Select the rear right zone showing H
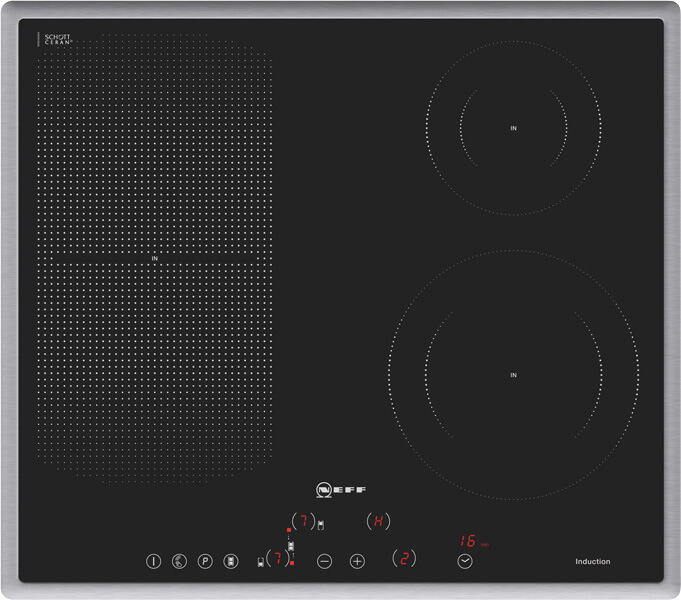 [x=378, y=520]
